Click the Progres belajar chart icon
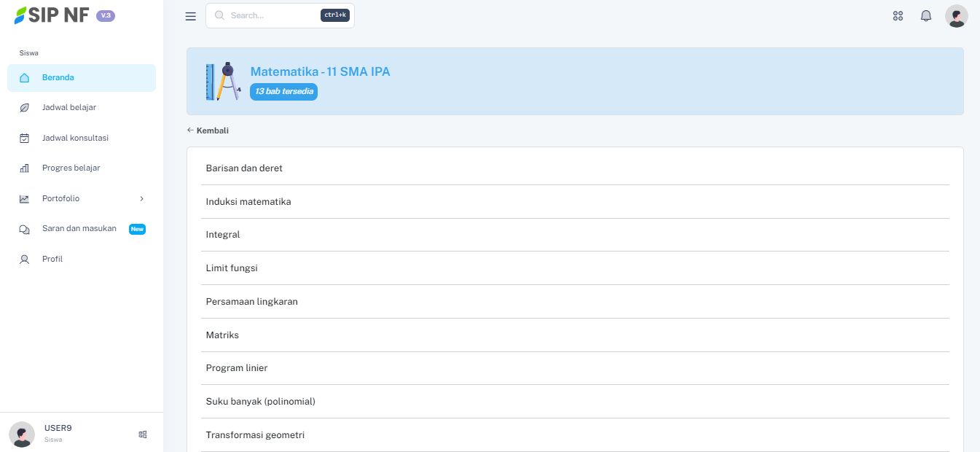980x452 pixels. tap(24, 168)
